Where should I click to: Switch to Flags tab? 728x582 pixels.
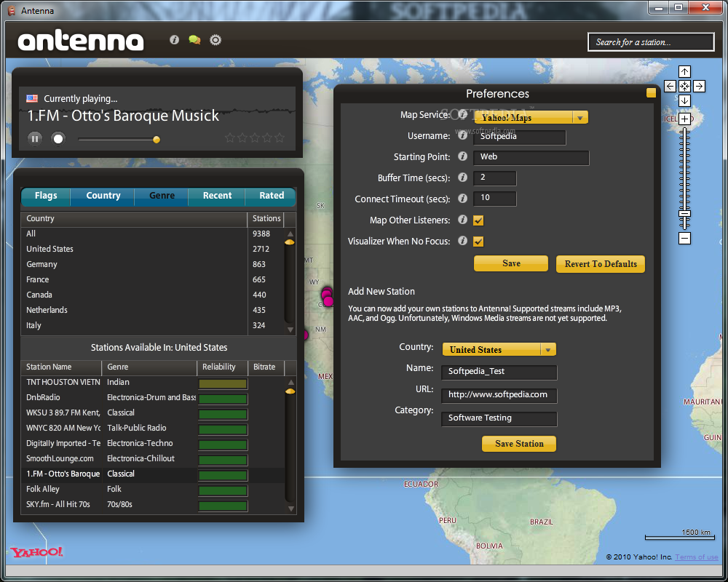tap(46, 196)
